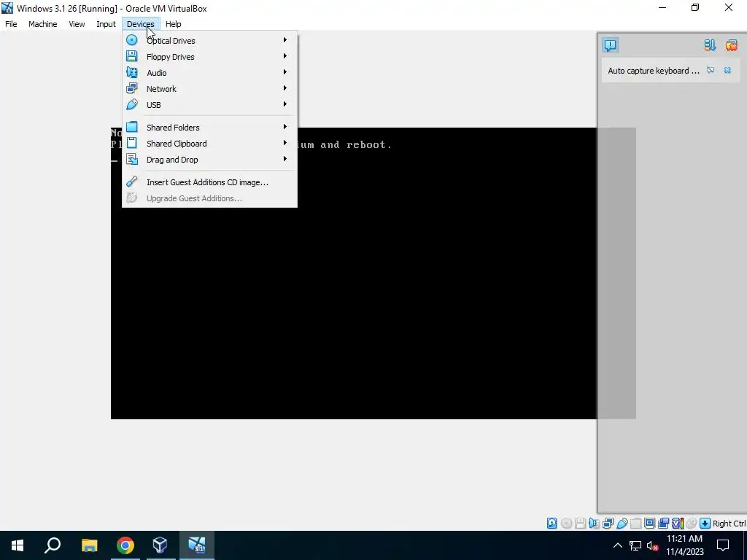Click the keyboard capture arrow indicator

(705, 524)
